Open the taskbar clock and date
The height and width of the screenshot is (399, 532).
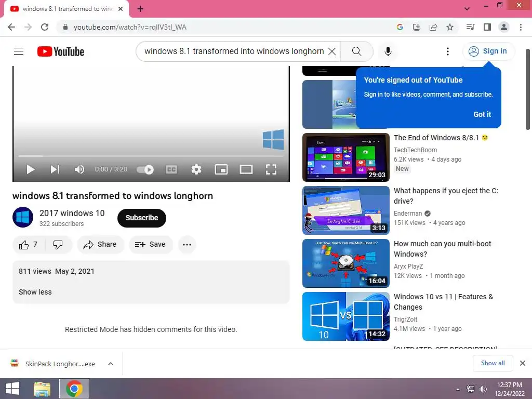(x=510, y=389)
